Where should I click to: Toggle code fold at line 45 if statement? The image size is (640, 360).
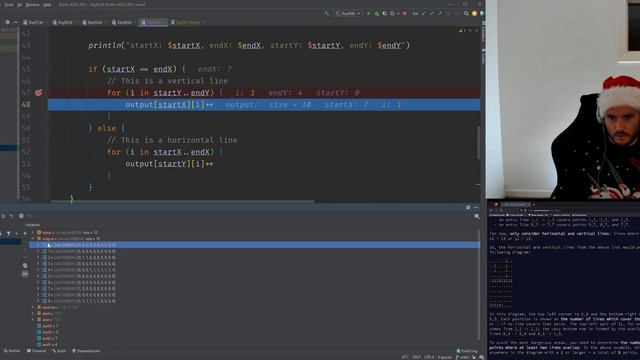pos(48,69)
